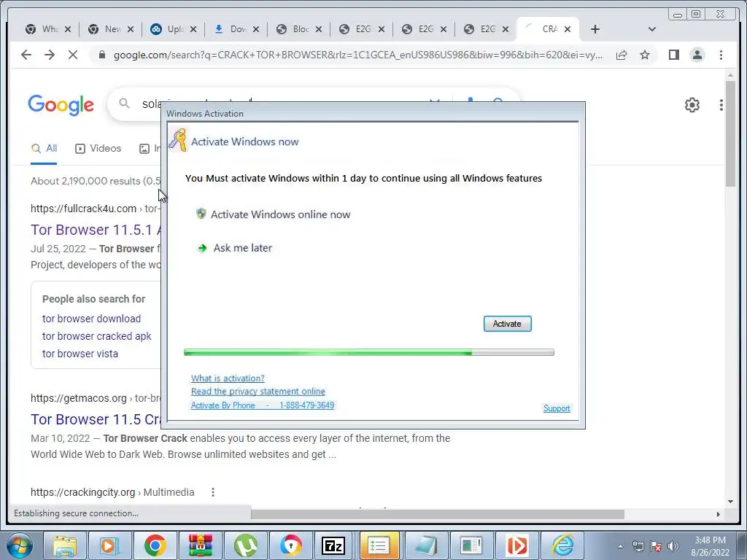Stop loading the page with the X button
This screenshot has height=560, width=747.
coord(73,55)
